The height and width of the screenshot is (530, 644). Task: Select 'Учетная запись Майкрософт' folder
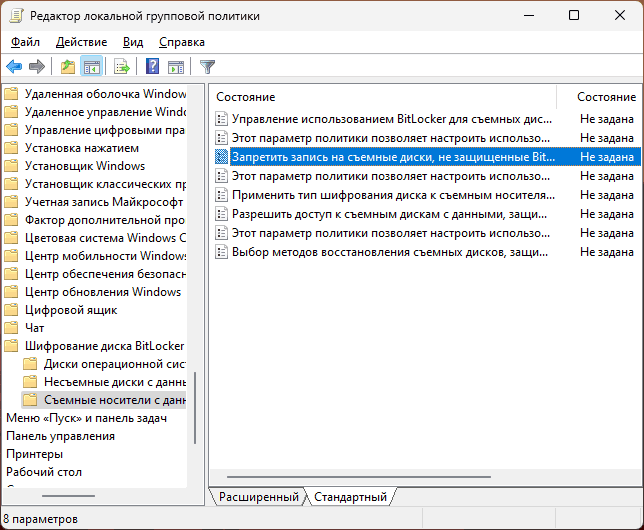point(104,202)
